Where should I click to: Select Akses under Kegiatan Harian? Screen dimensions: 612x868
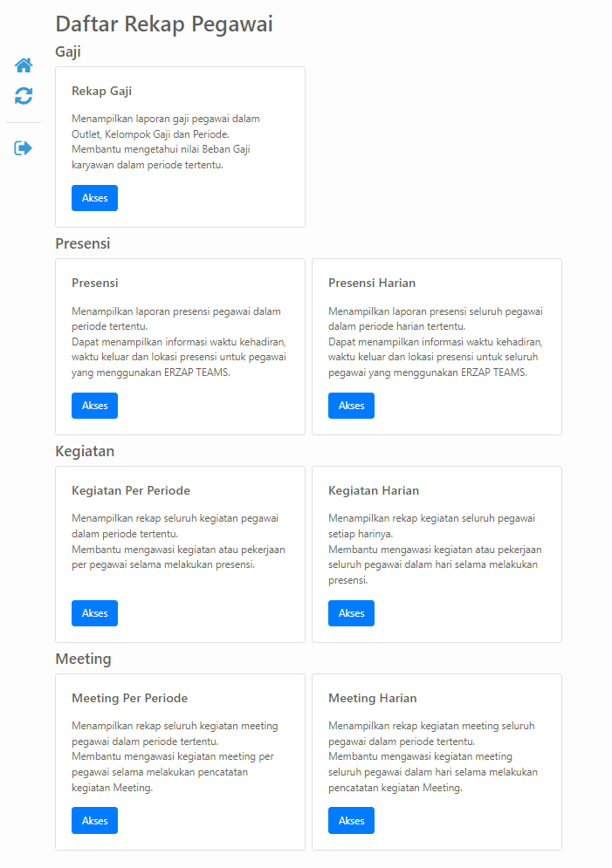pyautogui.click(x=351, y=613)
